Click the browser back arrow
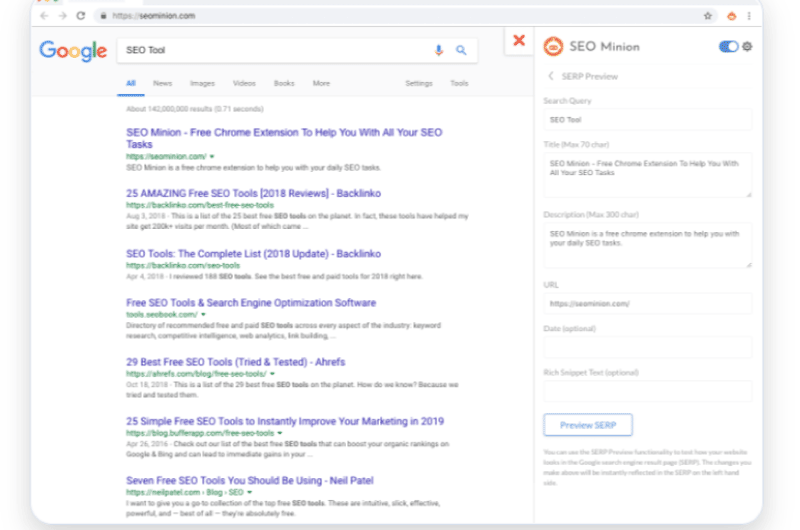800x530 pixels. [x=44, y=16]
